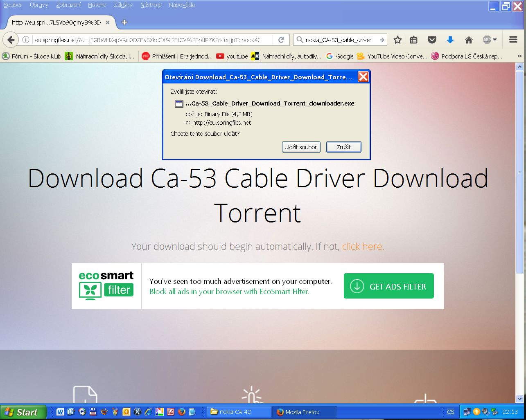Open the Soubor menu

click(x=13, y=5)
